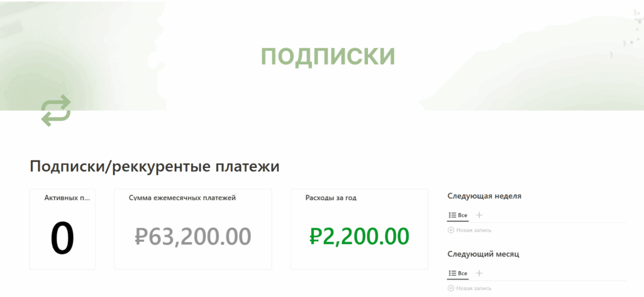
Task: Click the Активных подписок card showing 0
Action: tap(62, 238)
